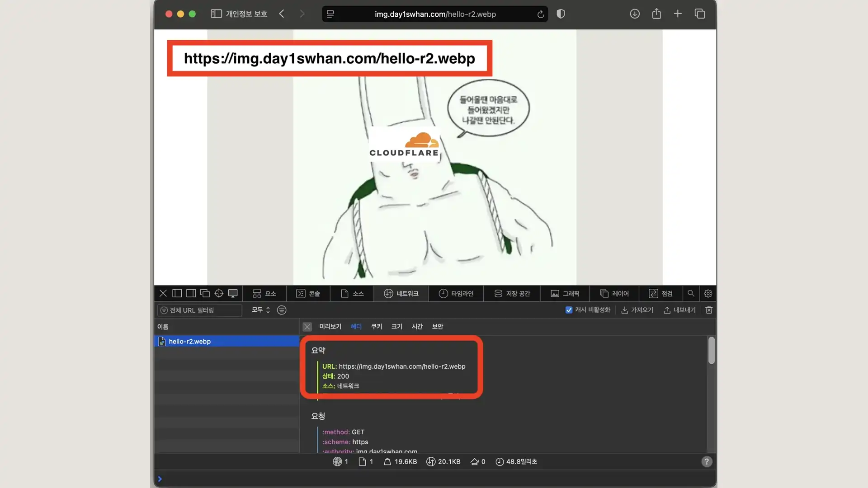Open the 쿠키 detail tab
The height and width of the screenshot is (488, 868).
[377, 326]
